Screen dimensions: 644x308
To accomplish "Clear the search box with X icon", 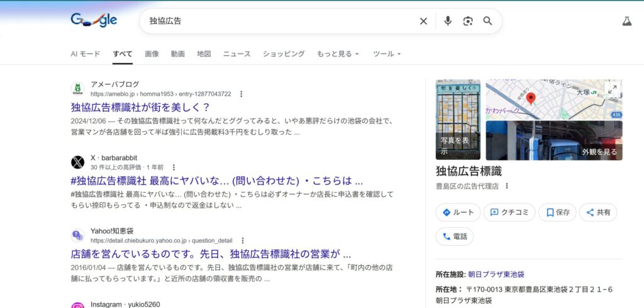I will point(423,21).
